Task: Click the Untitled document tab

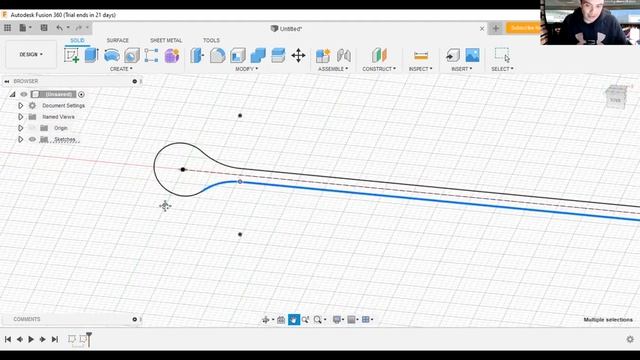Action: point(287,29)
